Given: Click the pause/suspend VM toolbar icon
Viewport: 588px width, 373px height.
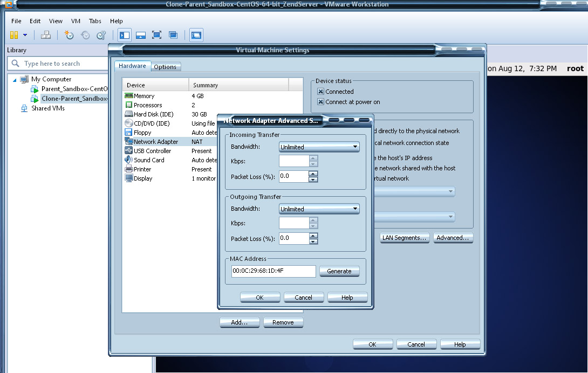Looking at the screenshot, I should [14, 35].
